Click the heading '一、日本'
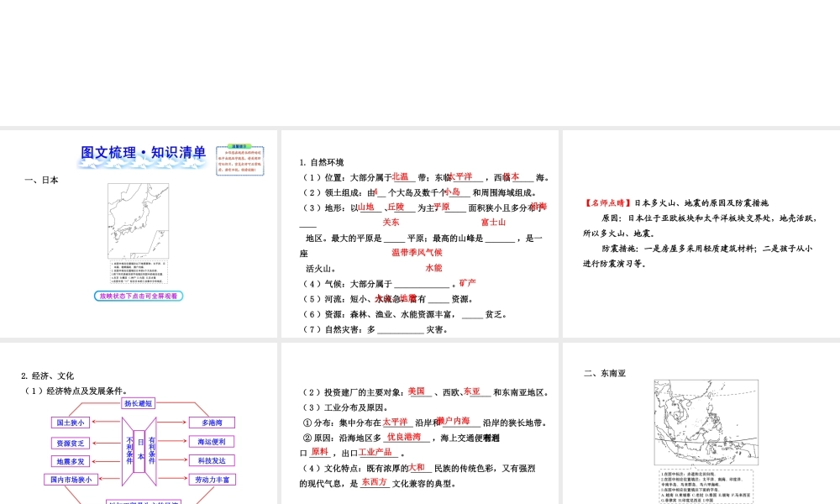This screenshot has height=504, width=840. click(41, 180)
